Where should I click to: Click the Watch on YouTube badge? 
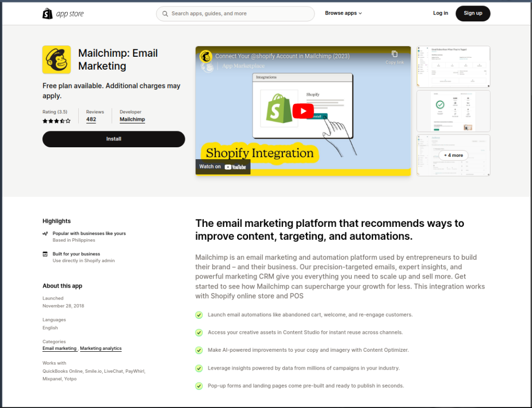tap(223, 167)
